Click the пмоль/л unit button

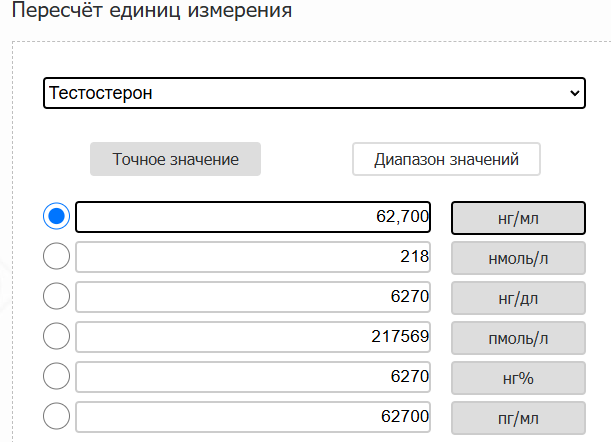[518, 338]
